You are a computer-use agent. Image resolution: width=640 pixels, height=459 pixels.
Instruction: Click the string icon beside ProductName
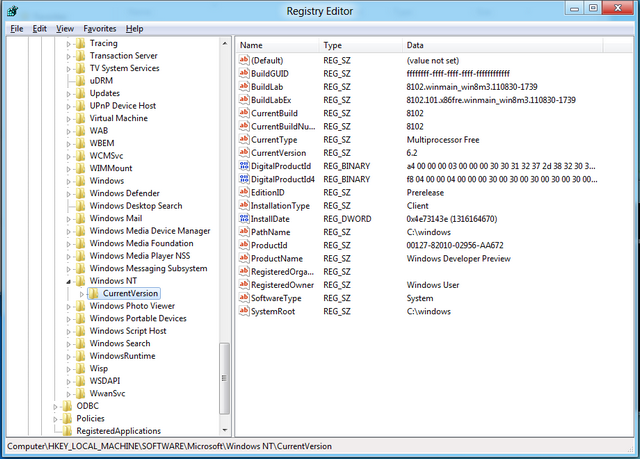(x=244, y=258)
